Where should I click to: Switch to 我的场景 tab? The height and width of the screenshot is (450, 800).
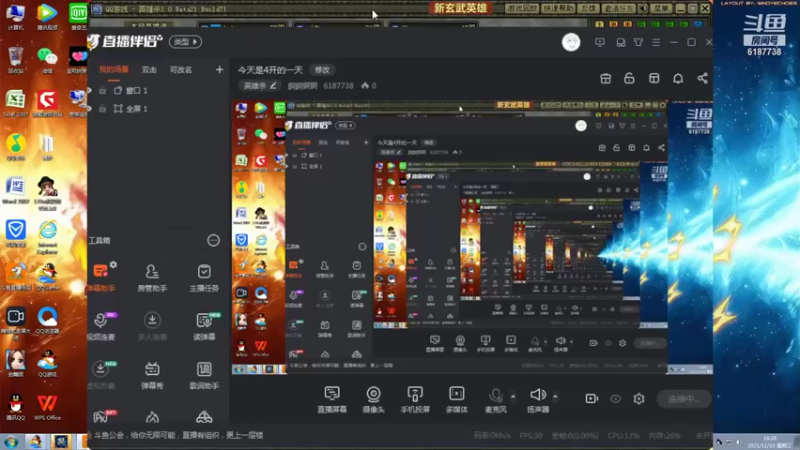(114, 69)
